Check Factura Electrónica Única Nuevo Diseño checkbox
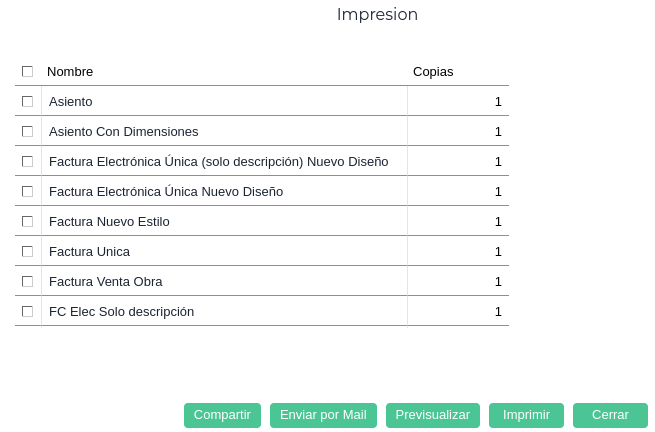 pyautogui.click(x=27, y=191)
